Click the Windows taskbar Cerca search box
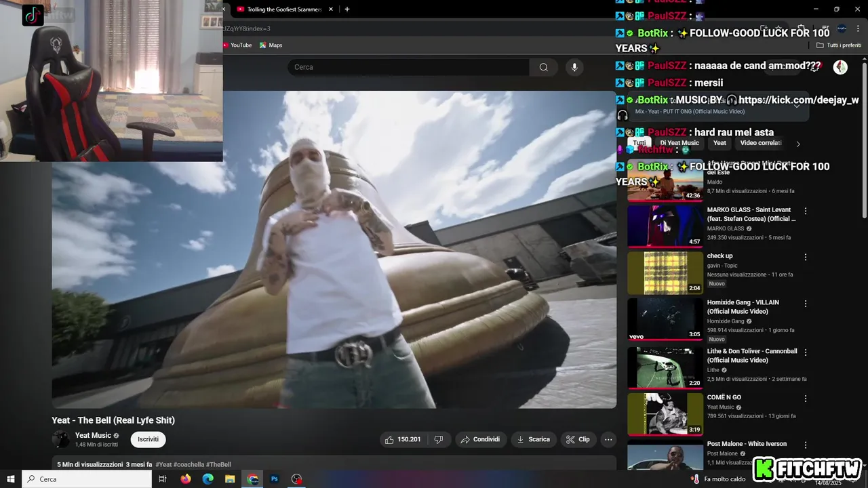The height and width of the screenshot is (488, 868). pyautogui.click(x=87, y=479)
